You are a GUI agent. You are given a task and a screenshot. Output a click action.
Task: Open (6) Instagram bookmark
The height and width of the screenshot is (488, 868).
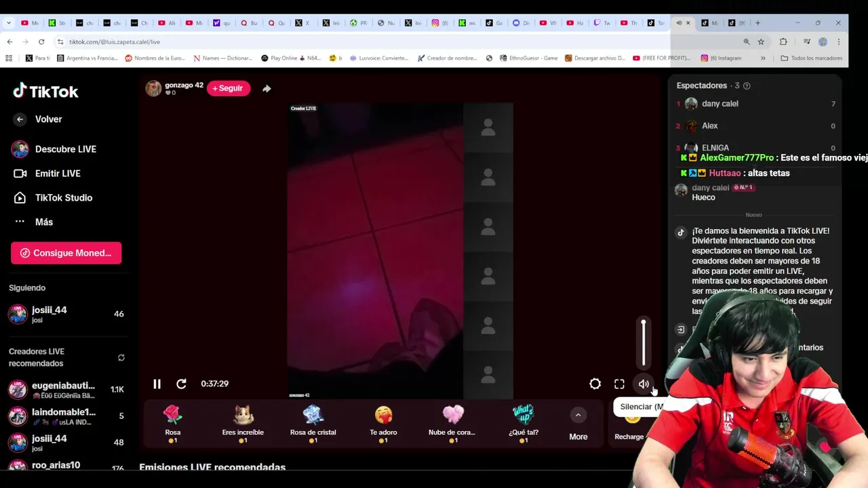[x=721, y=58]
